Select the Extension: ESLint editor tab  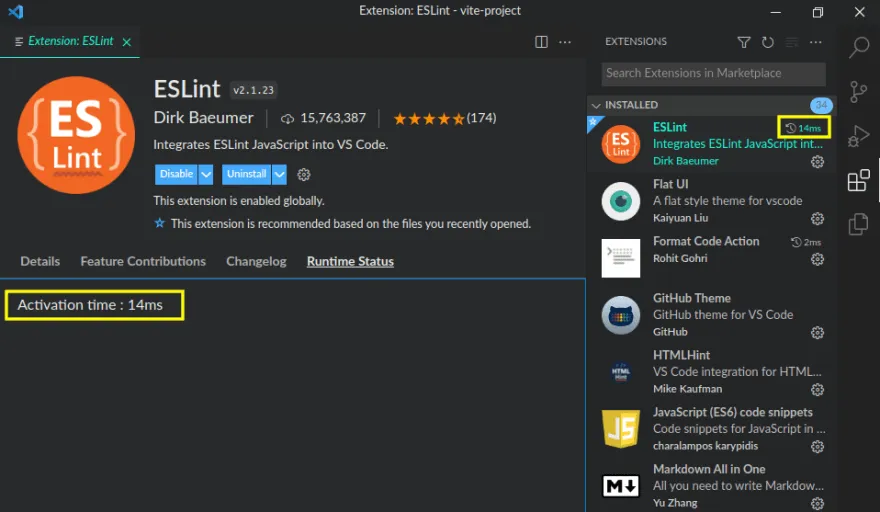70,42
